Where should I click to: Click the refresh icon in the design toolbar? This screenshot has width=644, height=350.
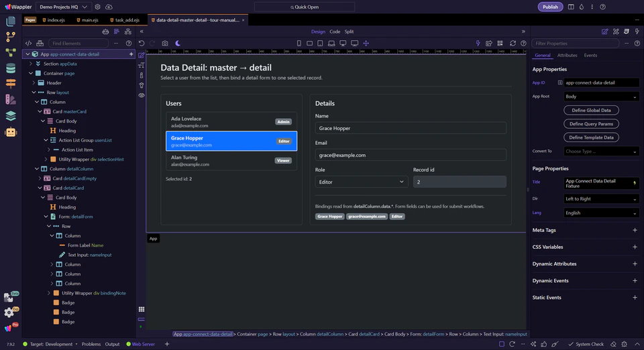click(513, 43)
